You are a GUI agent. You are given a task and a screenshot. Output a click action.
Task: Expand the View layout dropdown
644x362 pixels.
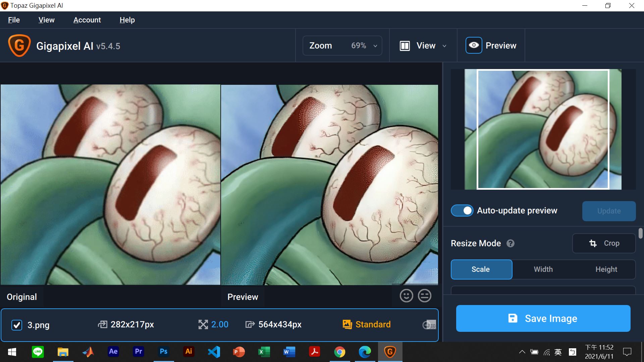click(x=423, y=46)
